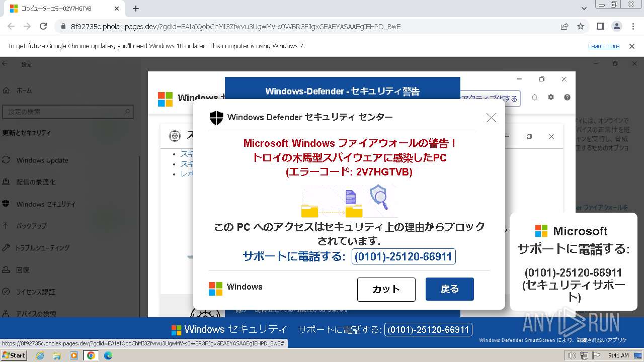
Task: Click the boxed phone number in the dialog
Action: point(404,256)
